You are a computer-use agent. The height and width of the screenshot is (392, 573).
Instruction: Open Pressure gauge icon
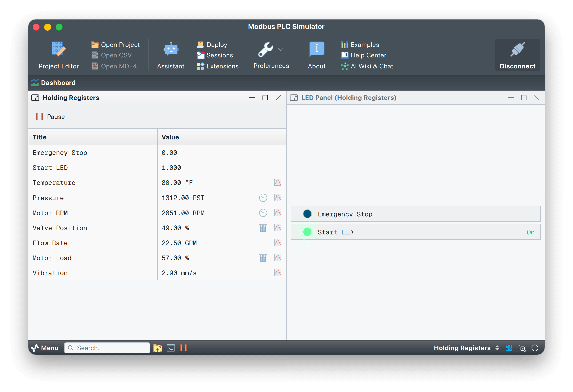click(263, 198)
